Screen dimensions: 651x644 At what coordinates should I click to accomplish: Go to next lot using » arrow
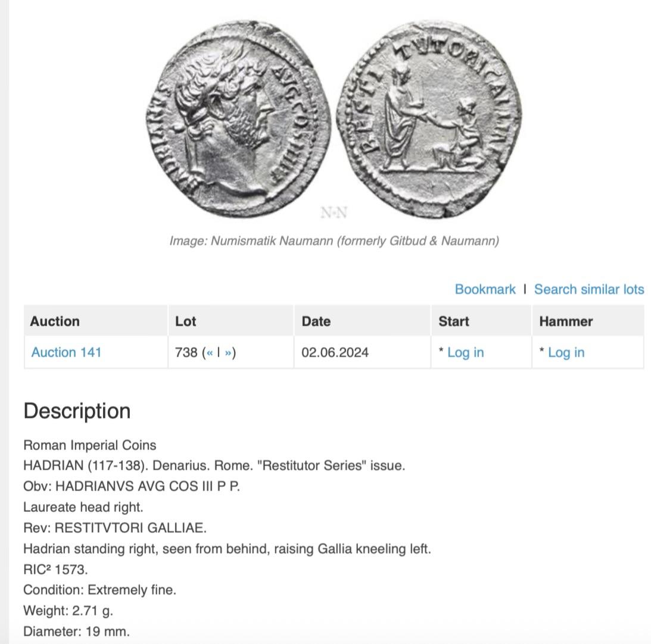(x=228, y=352)
